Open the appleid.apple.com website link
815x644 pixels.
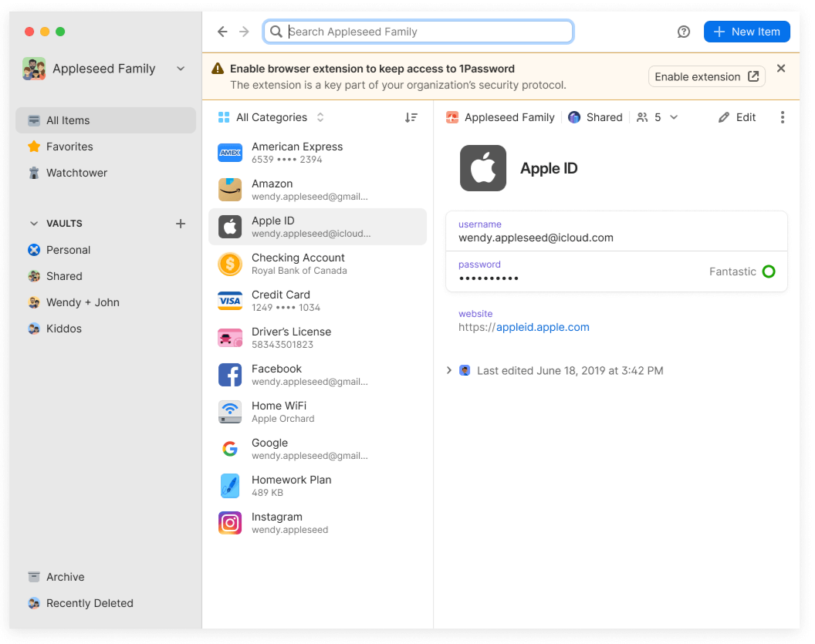pyautogui.click(x=543, y=327)
